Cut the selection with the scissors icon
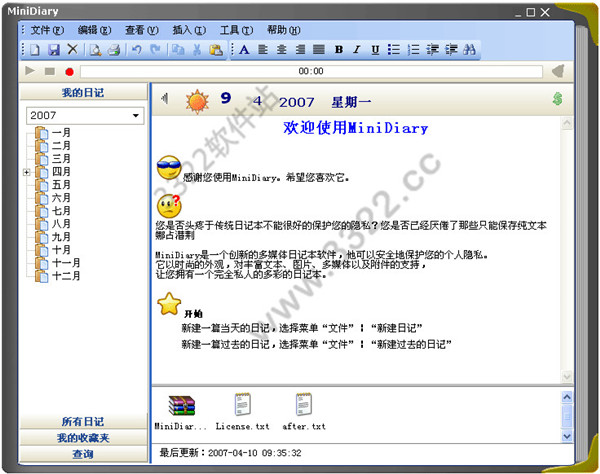This screenshot has height=474, width=600. [x=197, y=50]
